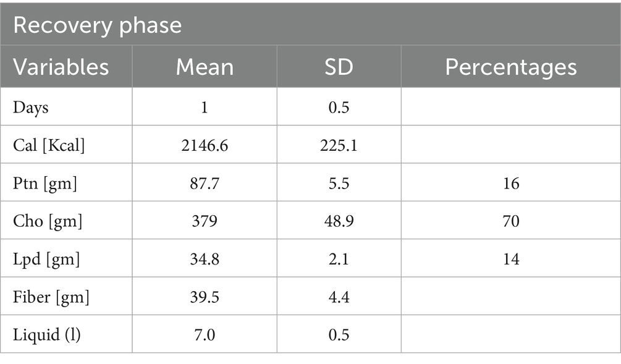Click the fiber mean value 39.5
The height and width of the screenshot is (364, 621).
coord(205,297)
